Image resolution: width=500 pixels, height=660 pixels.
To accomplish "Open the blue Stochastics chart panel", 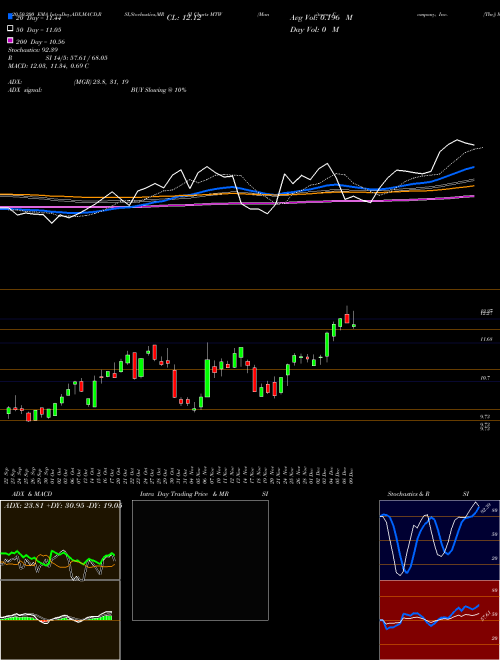I will tap(439, 540).
